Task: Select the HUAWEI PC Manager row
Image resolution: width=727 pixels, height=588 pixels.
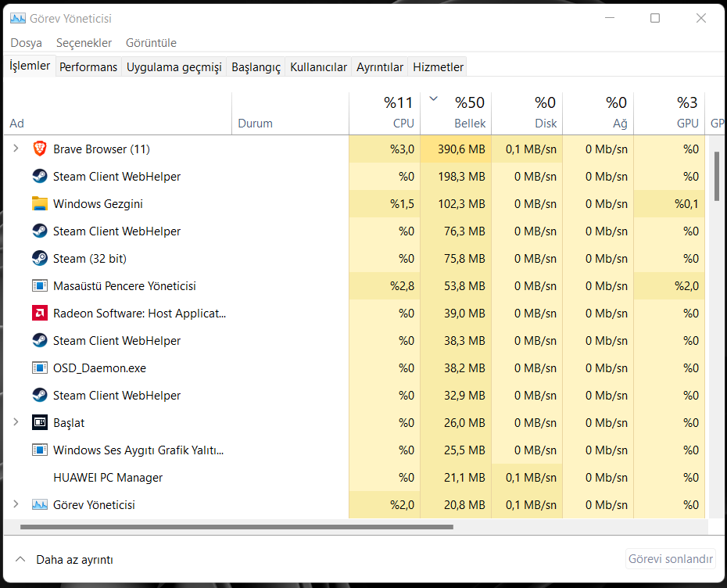Action: pos(108,477)
